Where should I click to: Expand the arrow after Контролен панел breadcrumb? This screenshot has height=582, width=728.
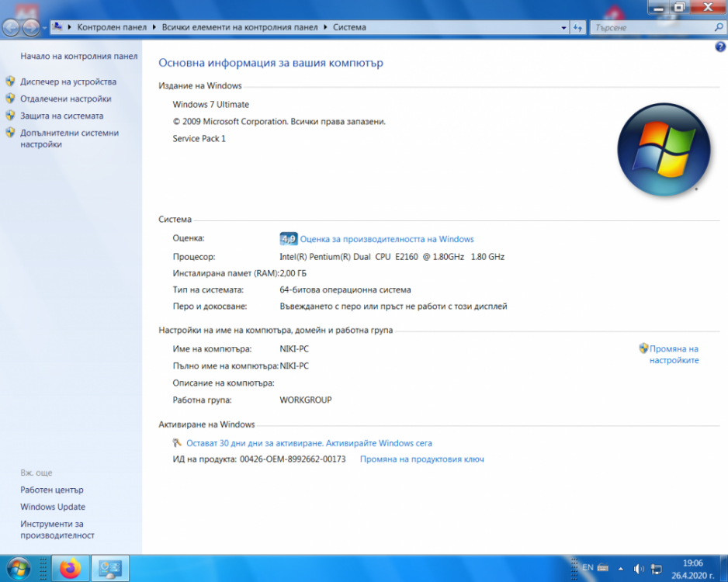point(154,27)
